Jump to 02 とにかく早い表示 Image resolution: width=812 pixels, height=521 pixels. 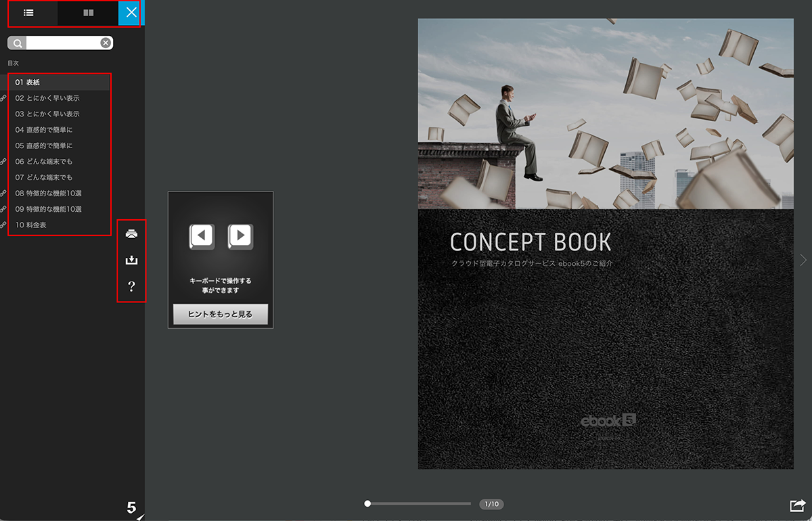tap(47, 98)
